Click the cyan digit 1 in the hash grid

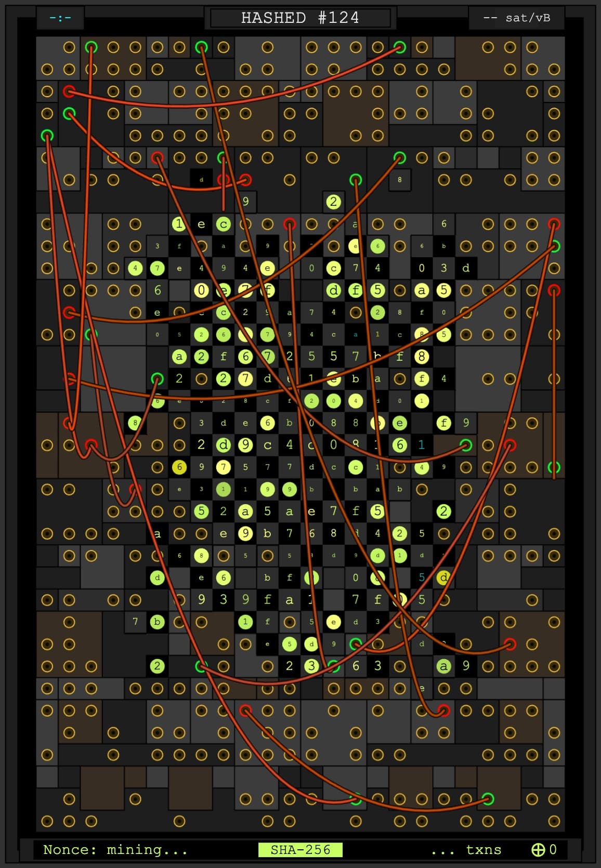click(x=422, y=445)
